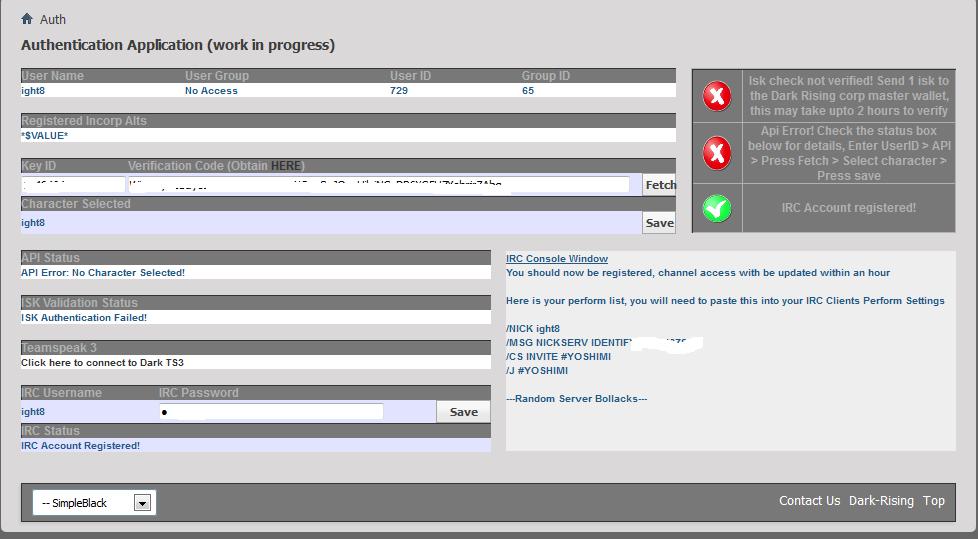Select the ---Random Server Bollacks--- line

(x=576, y=398)
